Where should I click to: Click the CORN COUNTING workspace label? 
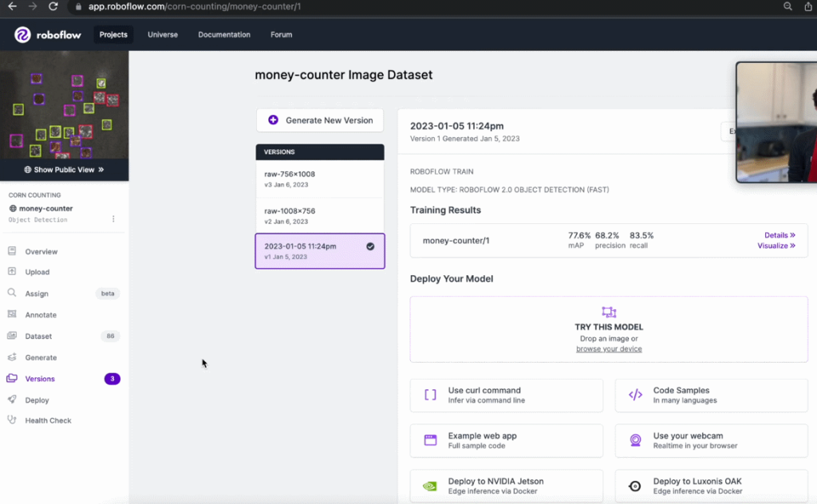[34, 195]
